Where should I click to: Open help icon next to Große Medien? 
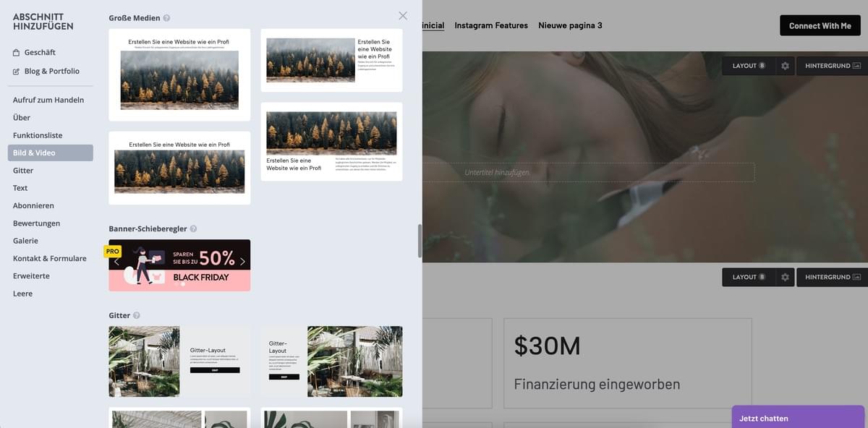tap(167, 17)
